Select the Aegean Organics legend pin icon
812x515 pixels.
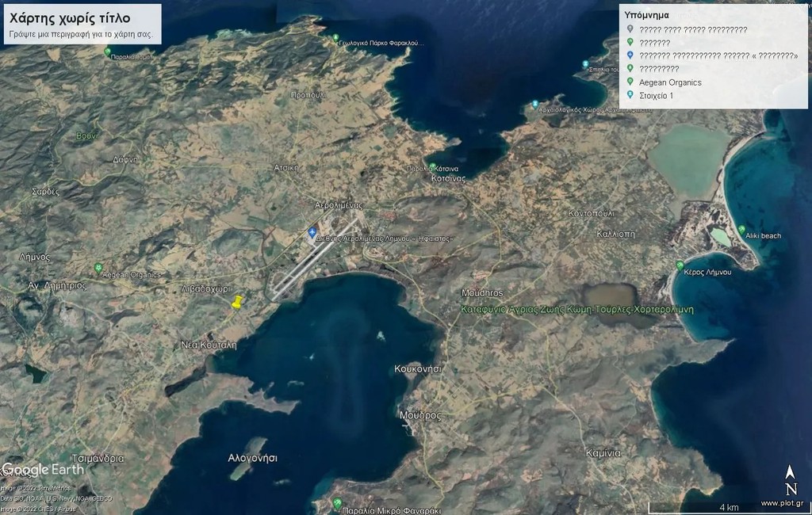coord(630,82)
